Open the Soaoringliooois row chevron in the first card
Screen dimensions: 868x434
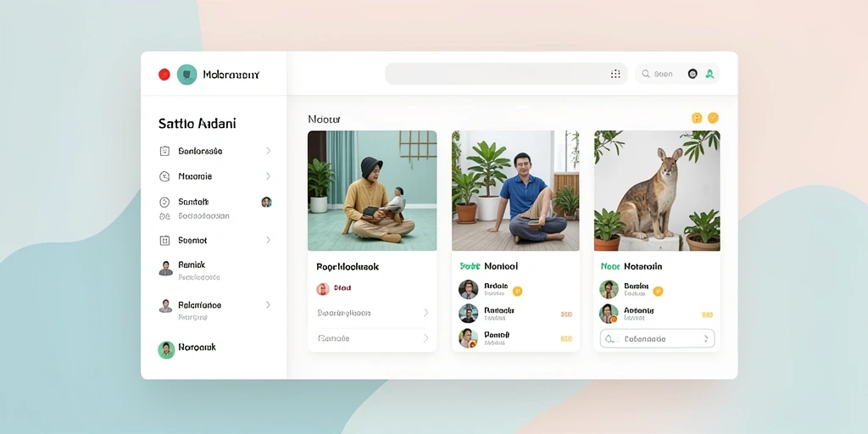point(426,313)
